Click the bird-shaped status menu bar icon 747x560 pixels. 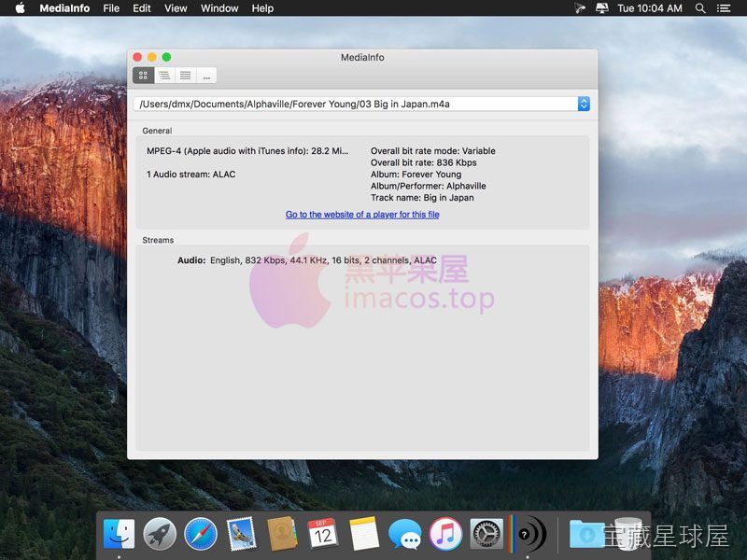pos(580,8)
